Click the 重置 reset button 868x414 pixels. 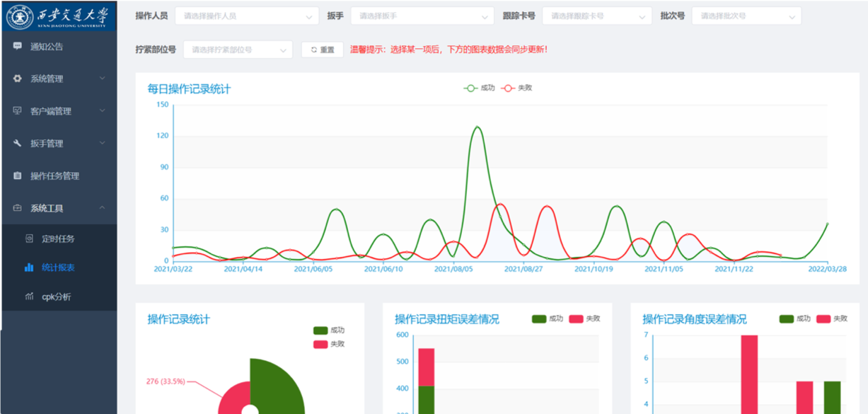[x=322, y=50]
